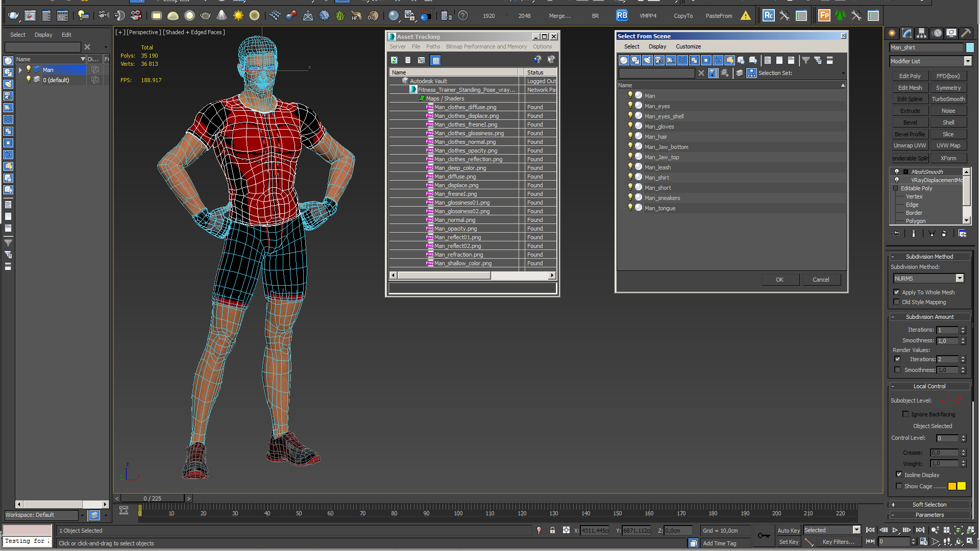This screenshot has height=551, width=980.
Task: Open the Hierarchy command panel tab
Action: [922, 33]
